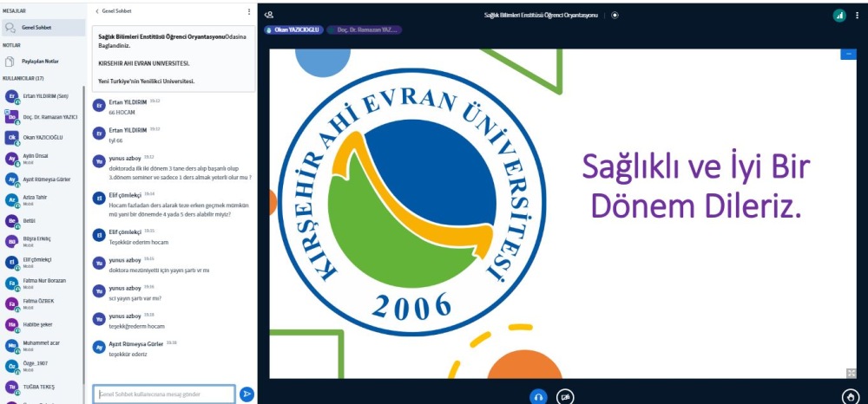Viewport: 868px width, 404px height.
Task: Open Paylaşılan Notlar shared notes
Action: click(x=43, y=62)
